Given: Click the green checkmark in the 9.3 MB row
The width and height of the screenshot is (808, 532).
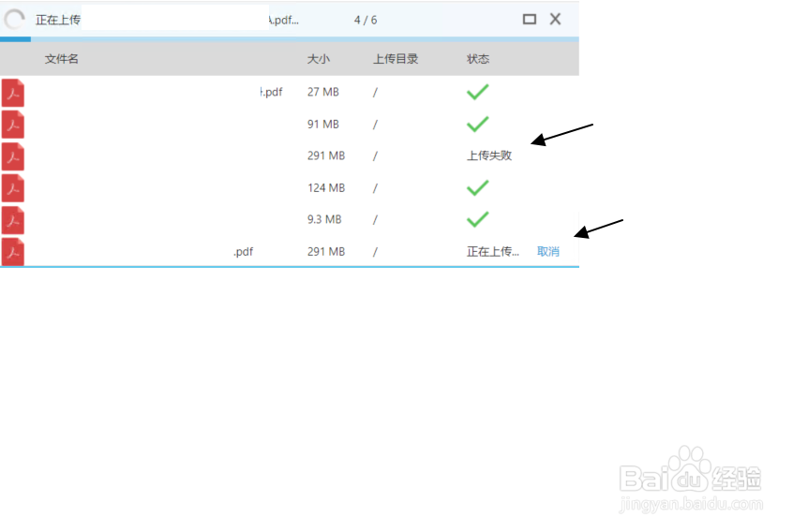Looking at the screenshot, I should [478, 219].
